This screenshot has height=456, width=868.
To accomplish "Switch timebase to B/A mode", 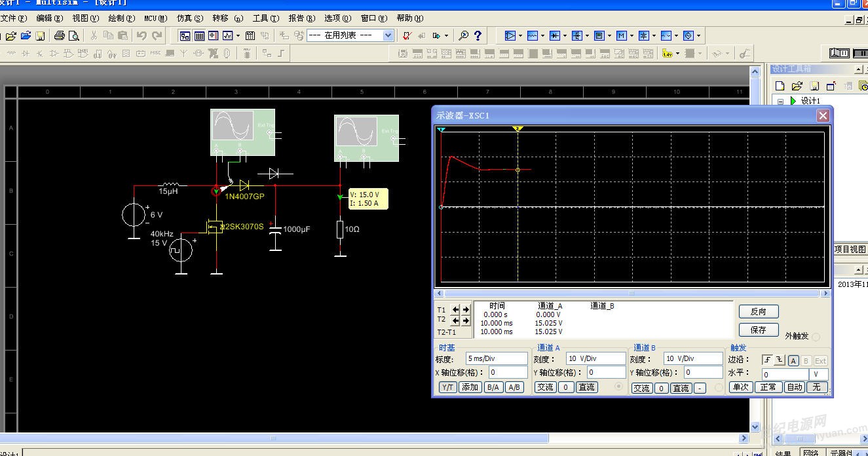I will (x=493, y=387).
